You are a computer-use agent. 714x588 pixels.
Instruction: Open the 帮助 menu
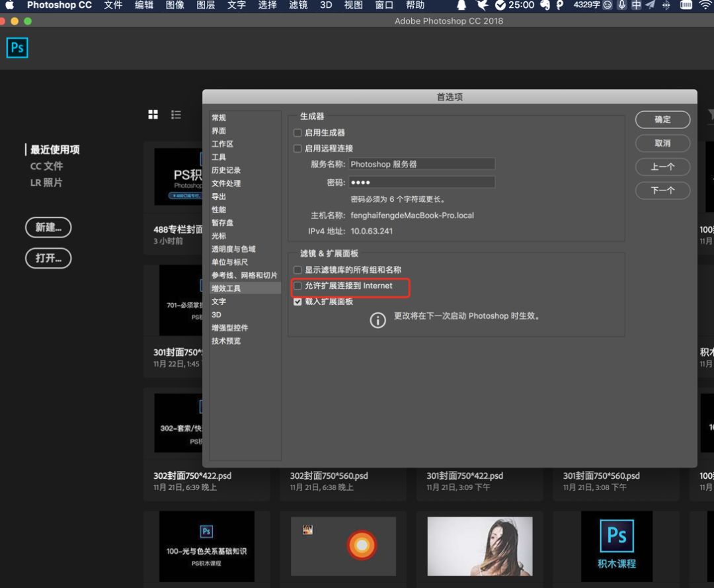[x=415, y=5]
